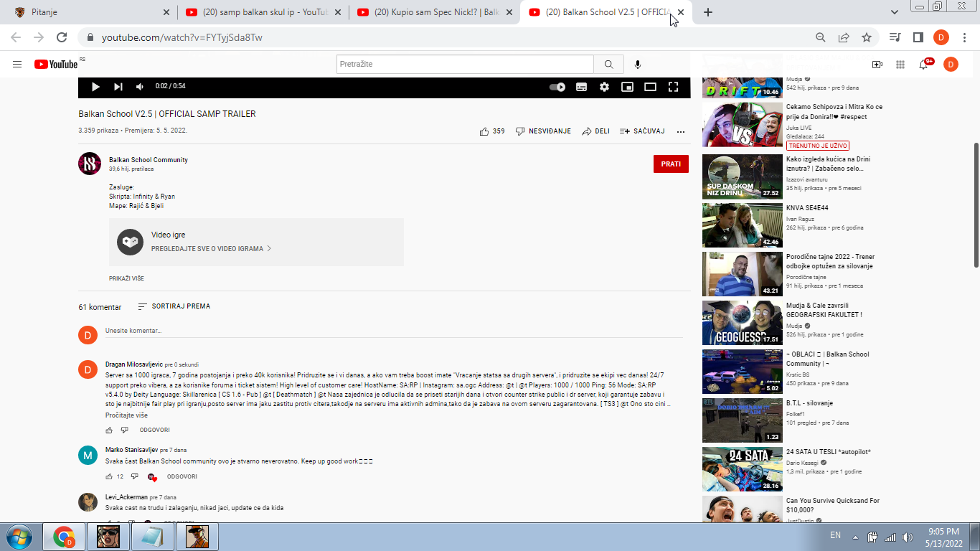Switch to theater mode view
The image size is (980, 551).
tap(650, 87)
